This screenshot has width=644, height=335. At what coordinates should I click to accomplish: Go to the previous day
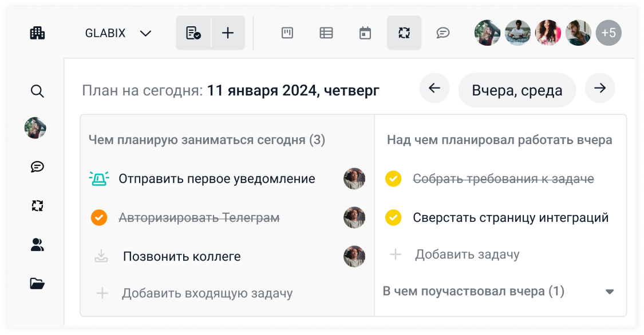point(434,89)
